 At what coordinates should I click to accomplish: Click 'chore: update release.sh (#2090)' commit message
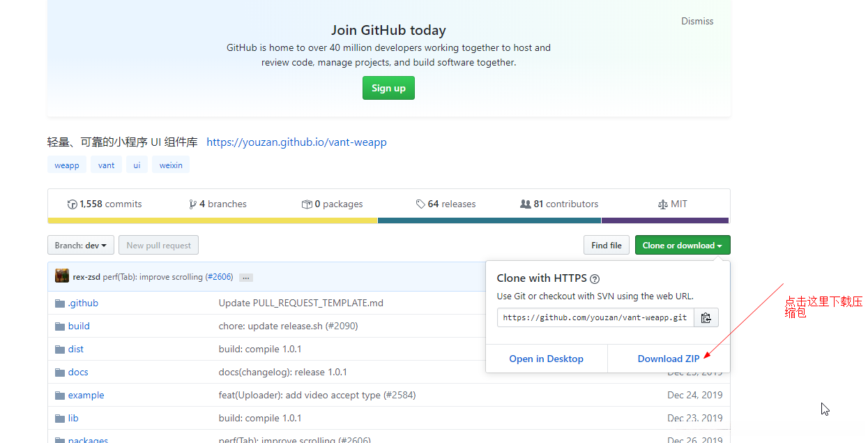point(289,326)
